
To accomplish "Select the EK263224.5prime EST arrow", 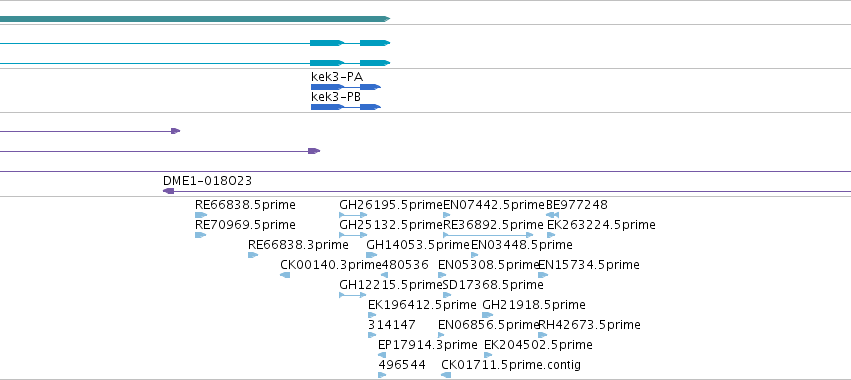I will click(x=551, y=235).
